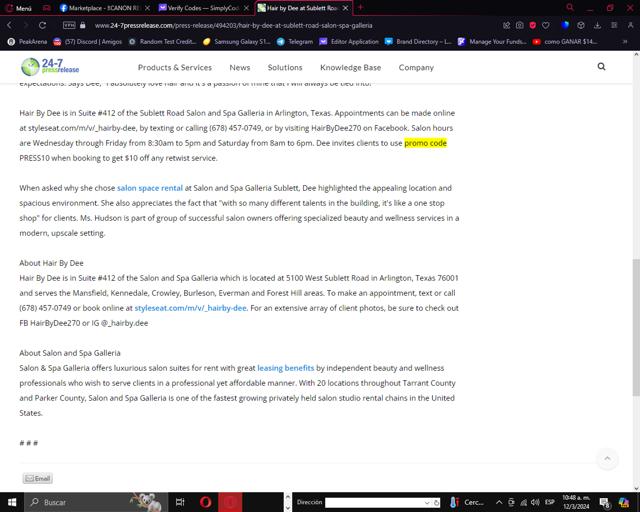640x512 pixels.
Task: Open Telegram bookmark
Action: [295, 42]
